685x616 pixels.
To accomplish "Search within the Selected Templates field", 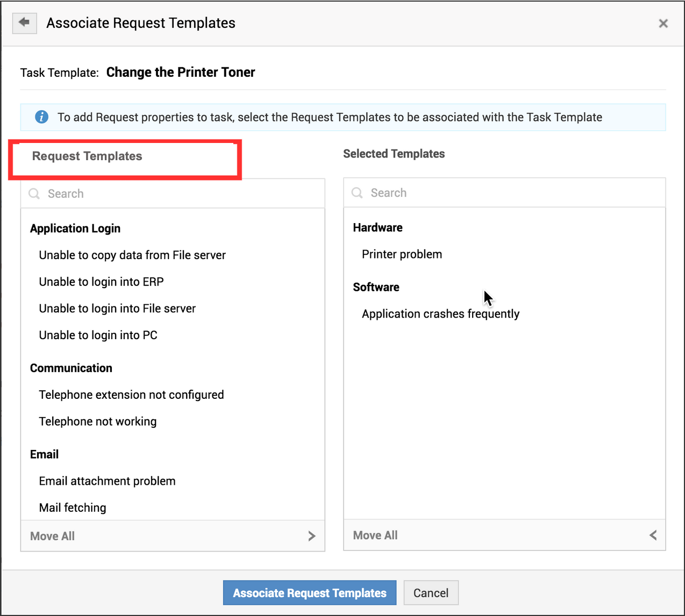I will click(511, 192).
